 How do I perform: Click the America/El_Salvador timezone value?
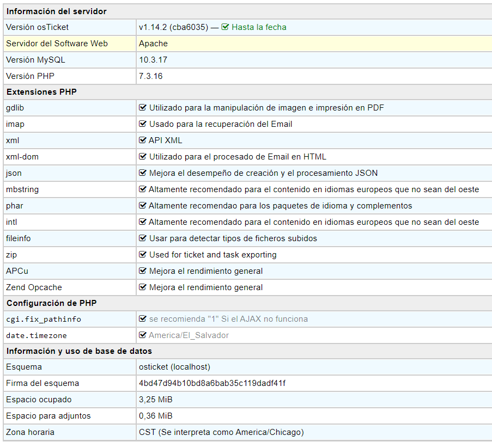click(189, 335)
